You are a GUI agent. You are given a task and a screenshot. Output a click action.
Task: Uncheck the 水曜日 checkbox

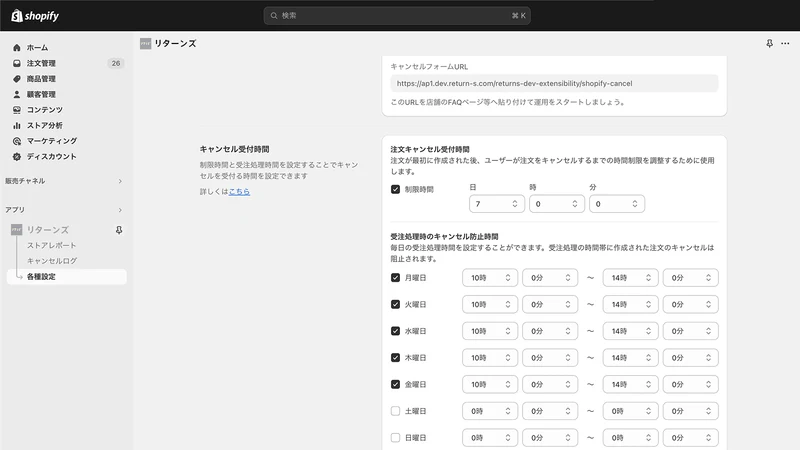click(395, 331)
